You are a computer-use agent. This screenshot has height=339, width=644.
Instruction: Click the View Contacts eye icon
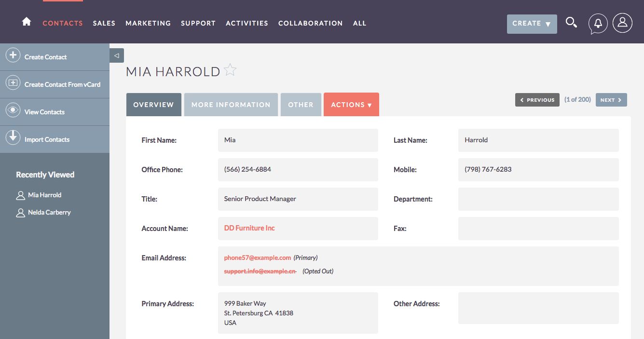pyautogui.click(x=13, y=110)
